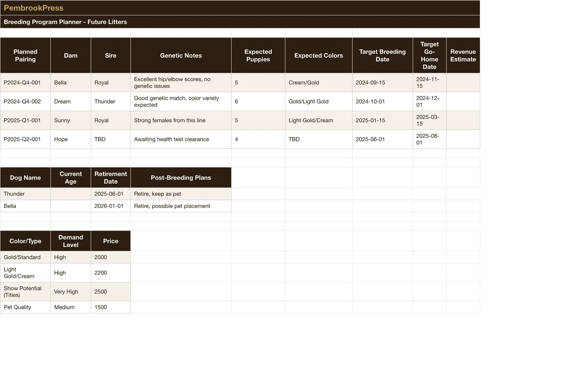Select the Target Go-Home Date header

[429, 55]
